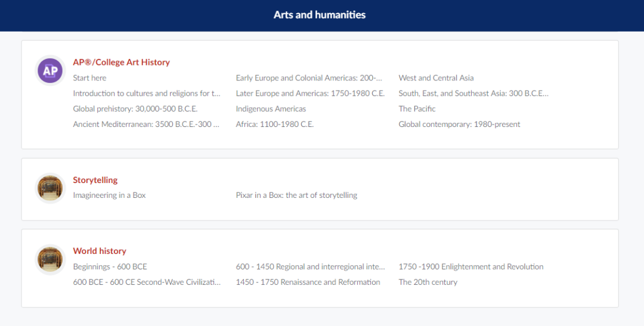Open the World history course title

tap(100, 251)
